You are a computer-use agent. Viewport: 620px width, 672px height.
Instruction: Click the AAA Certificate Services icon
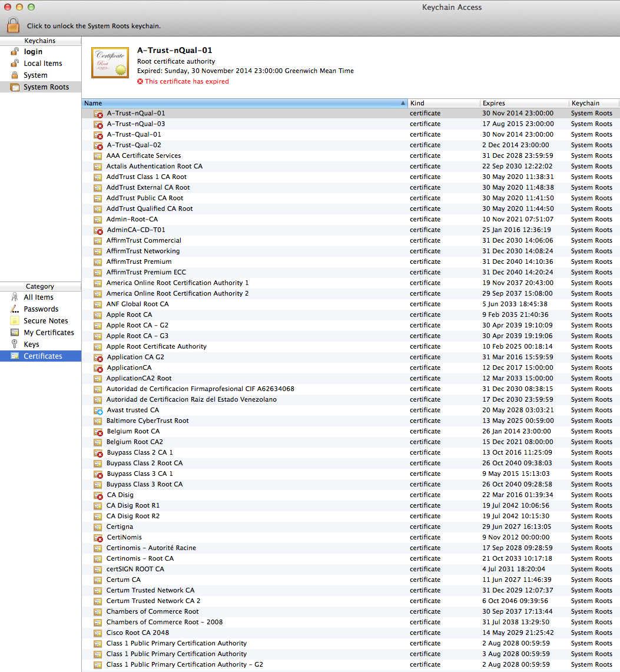[x=98, y=155]
